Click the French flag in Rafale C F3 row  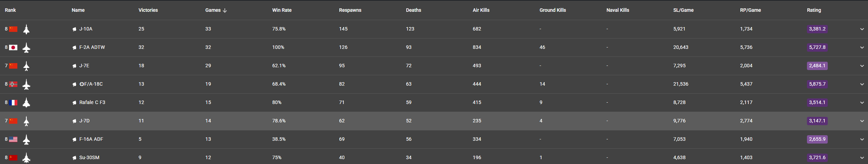coord(13,103)
